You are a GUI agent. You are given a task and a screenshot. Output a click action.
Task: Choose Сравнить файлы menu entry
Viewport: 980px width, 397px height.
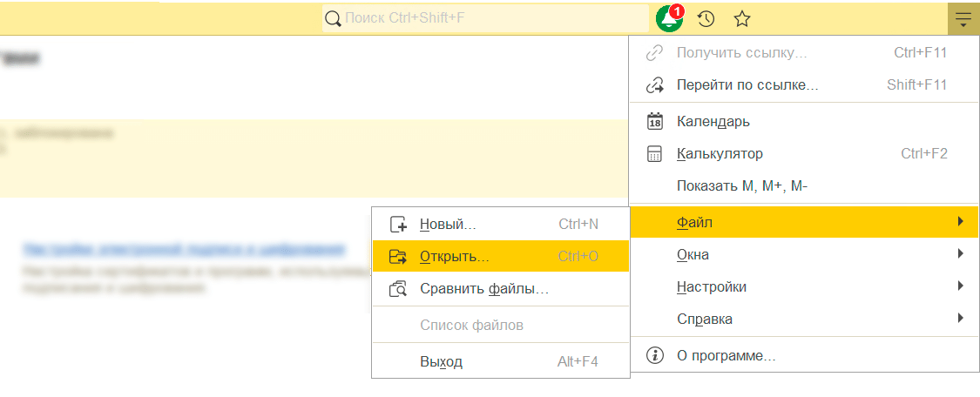pyautogui.click(x=483, y=289)
